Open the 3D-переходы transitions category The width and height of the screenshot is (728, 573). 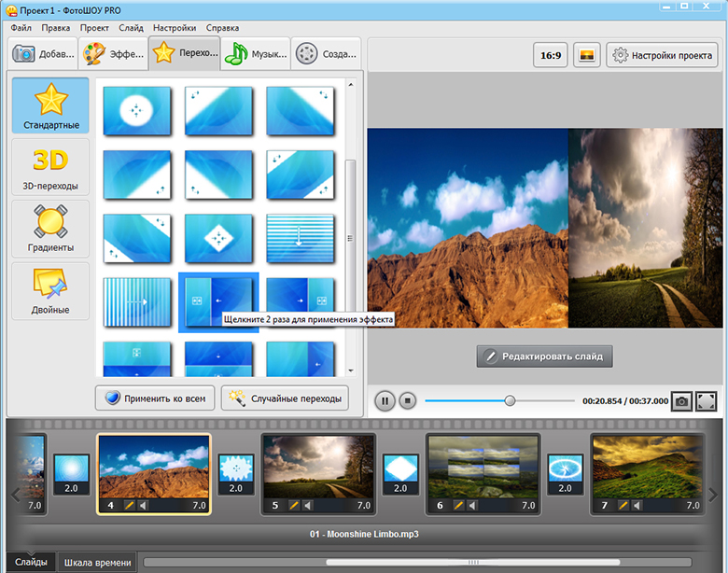pos(50,167)
